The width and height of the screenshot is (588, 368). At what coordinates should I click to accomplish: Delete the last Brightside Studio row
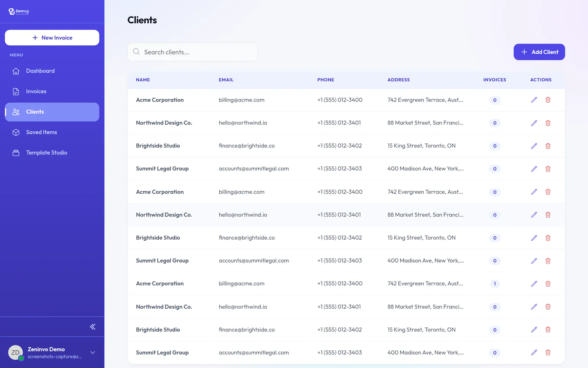(x=548, y=330)
